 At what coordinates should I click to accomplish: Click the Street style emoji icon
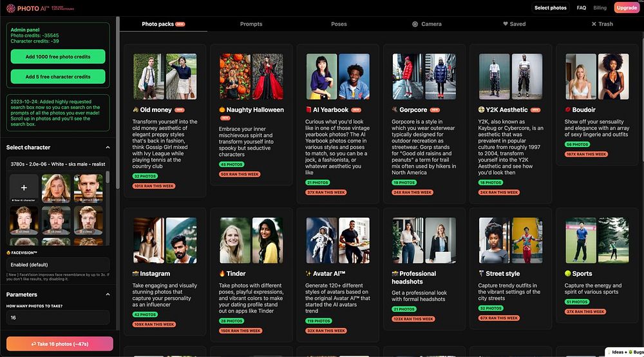(x=481, y=274)
